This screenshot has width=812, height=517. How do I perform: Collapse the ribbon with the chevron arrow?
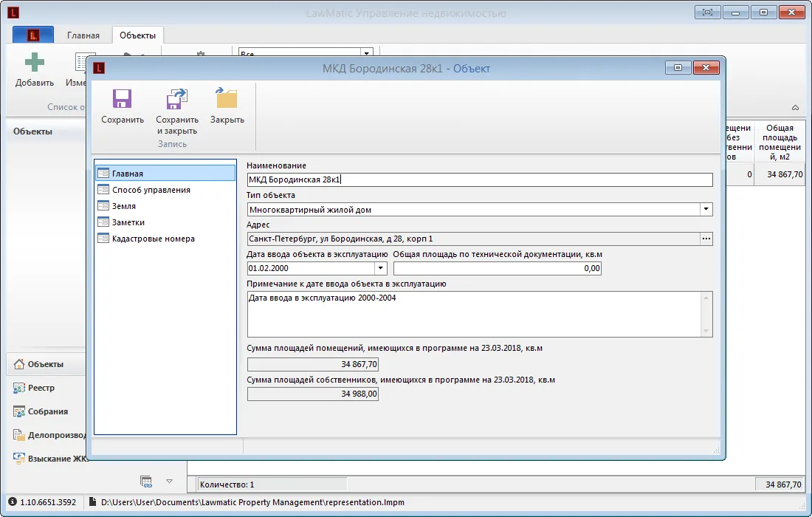tap(795, 108)
